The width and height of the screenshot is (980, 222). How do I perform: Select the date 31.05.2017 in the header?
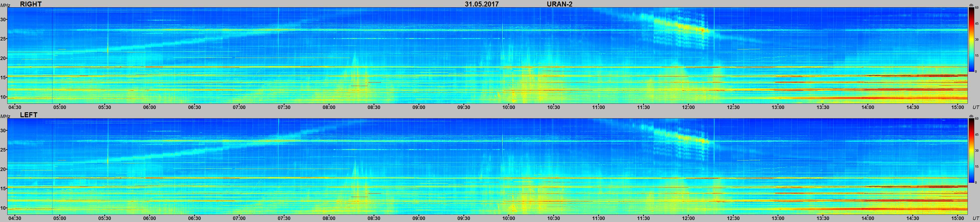tap(482, 4)
